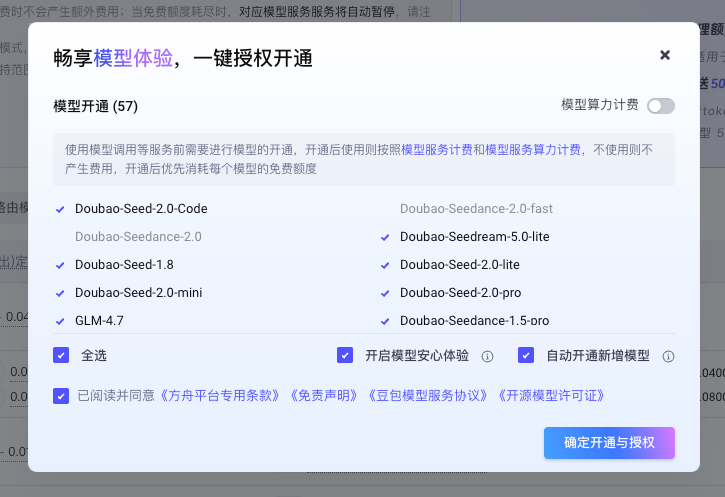Close the model authorization dialog
The height and width of the screenshot is (497, 725).
click(x=665, y=55)
